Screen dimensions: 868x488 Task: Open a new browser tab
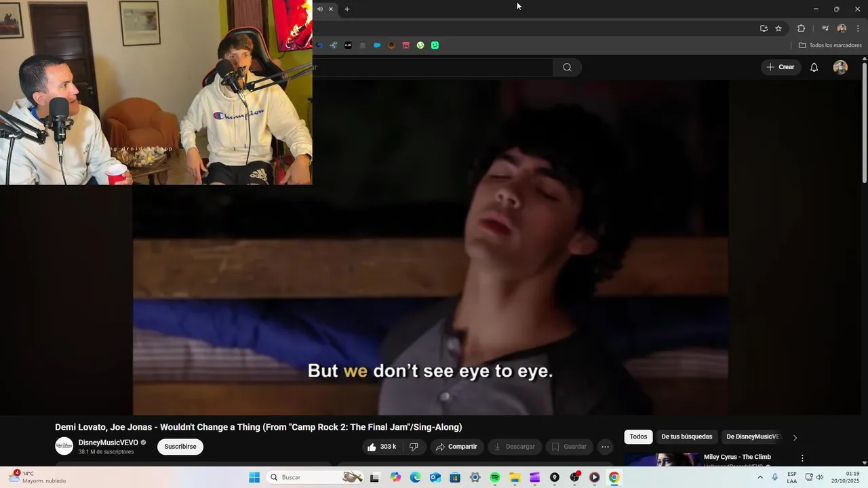pyautogui.click(x=347, y=9)
